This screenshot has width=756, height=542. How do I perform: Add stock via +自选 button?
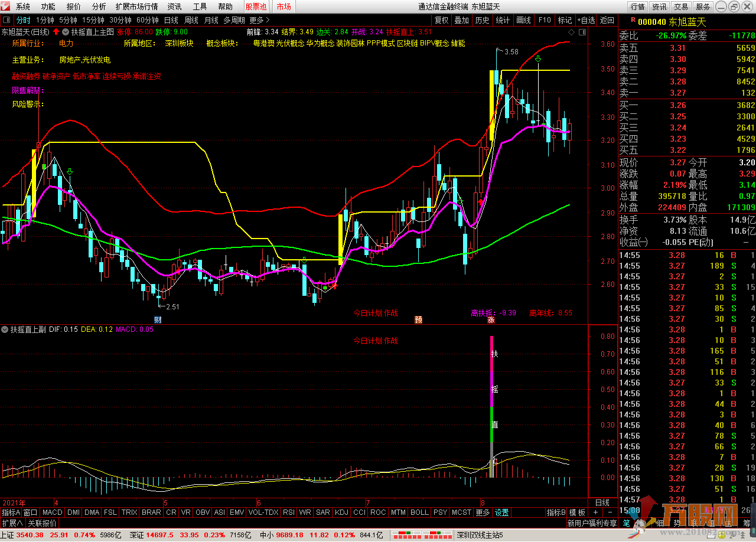585,20
